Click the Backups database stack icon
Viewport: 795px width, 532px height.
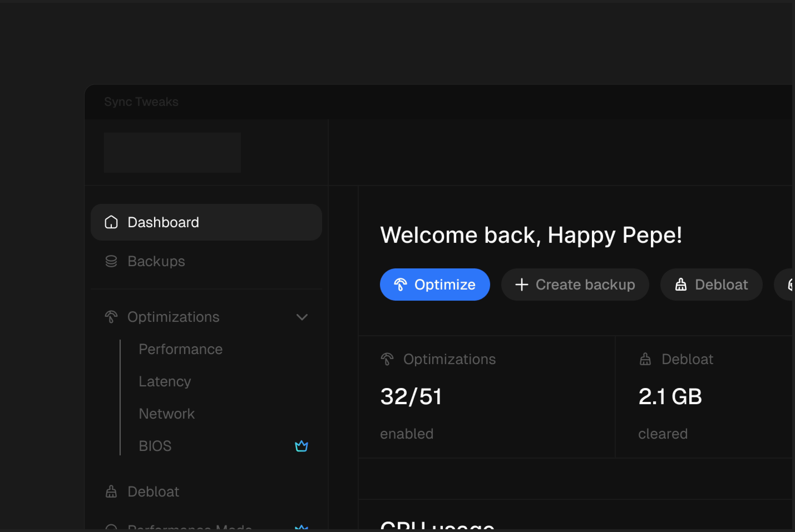click(111, 261)
